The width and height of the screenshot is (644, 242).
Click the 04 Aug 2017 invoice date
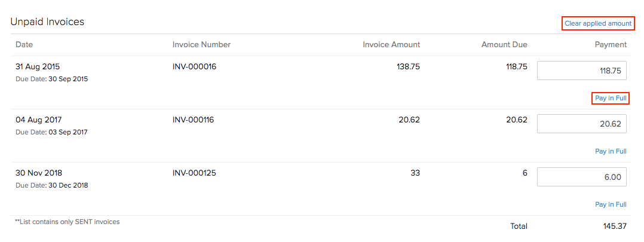click(x=38, y=120)
